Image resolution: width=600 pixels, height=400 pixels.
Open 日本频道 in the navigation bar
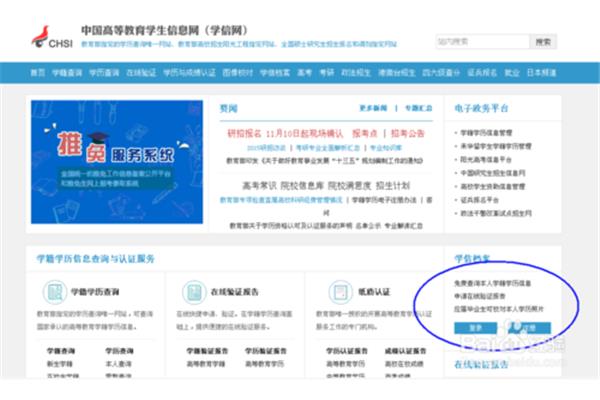tap(541, 72)
